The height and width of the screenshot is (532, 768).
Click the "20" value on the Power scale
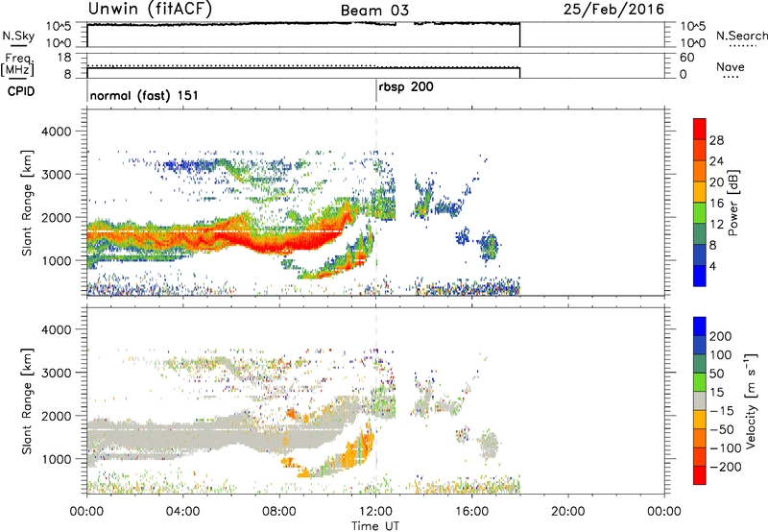(716, 182)
